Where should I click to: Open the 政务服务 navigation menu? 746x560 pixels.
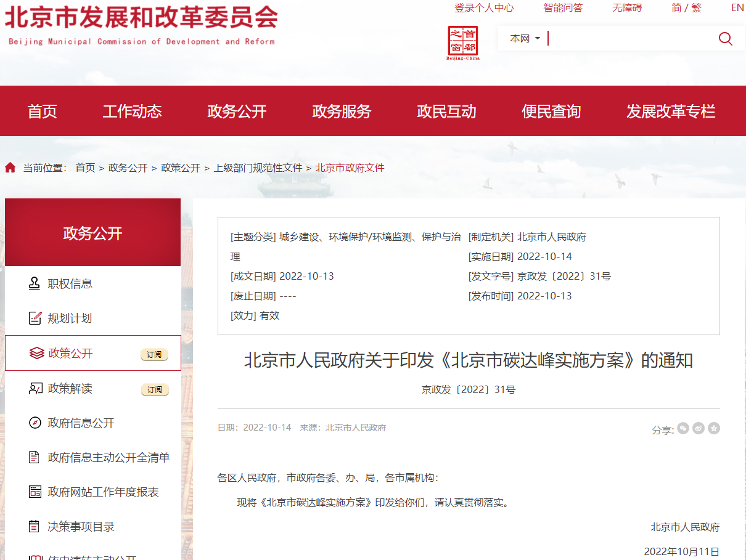(x=342, y=112)
